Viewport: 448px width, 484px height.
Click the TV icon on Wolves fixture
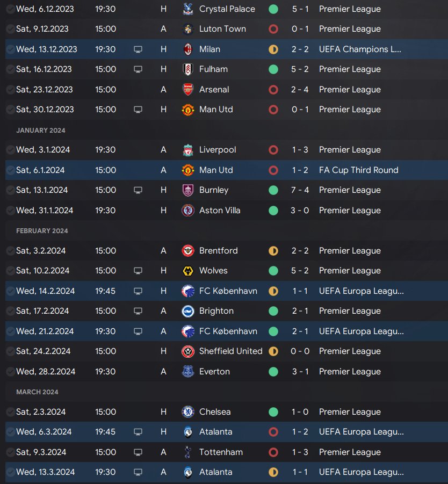[x=138, y=271]
